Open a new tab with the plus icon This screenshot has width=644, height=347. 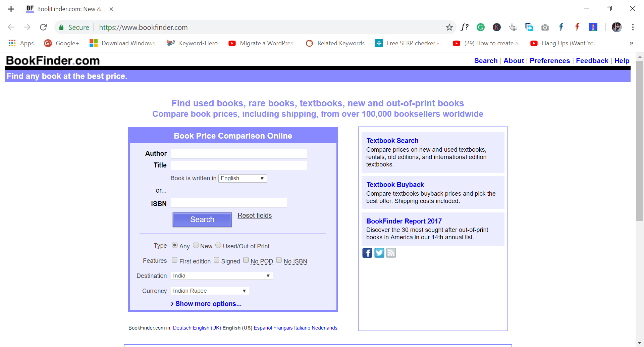pyautogui.click(x=11, y=9)
